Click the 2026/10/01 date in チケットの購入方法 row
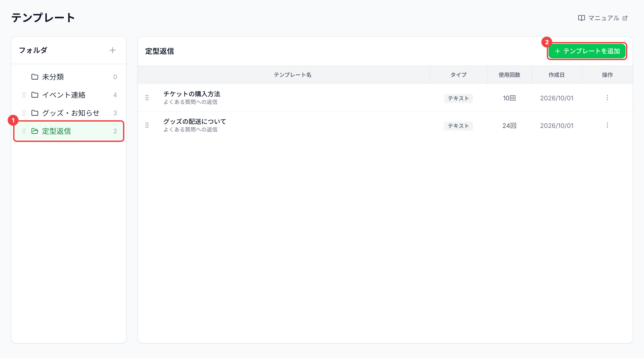The width and height of the screenshot is (644, 358). coord(557,98)
